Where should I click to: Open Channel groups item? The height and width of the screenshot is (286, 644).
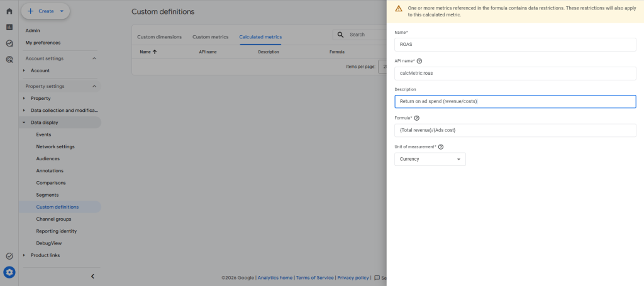click(53, 219)
